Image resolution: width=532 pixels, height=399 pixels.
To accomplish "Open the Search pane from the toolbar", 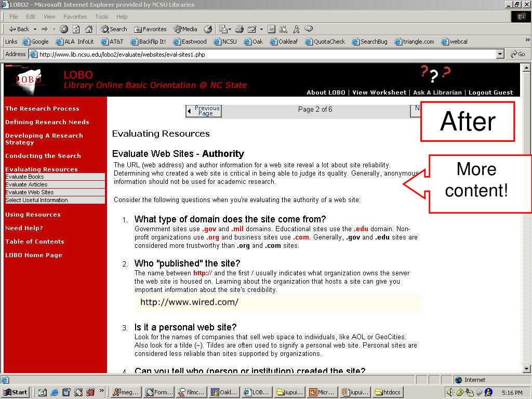I will coord(114,29).
